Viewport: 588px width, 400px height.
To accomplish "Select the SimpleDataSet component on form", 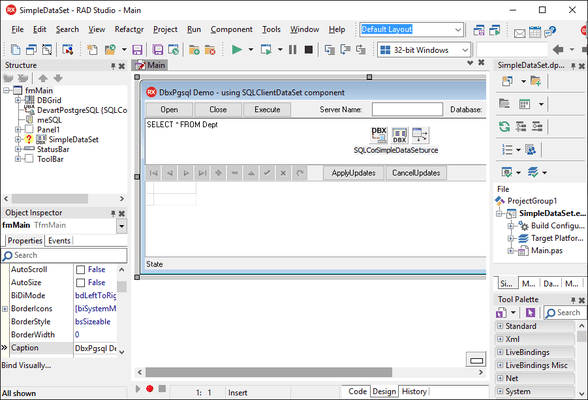I will pyautogui.click(x=399, y=135).
